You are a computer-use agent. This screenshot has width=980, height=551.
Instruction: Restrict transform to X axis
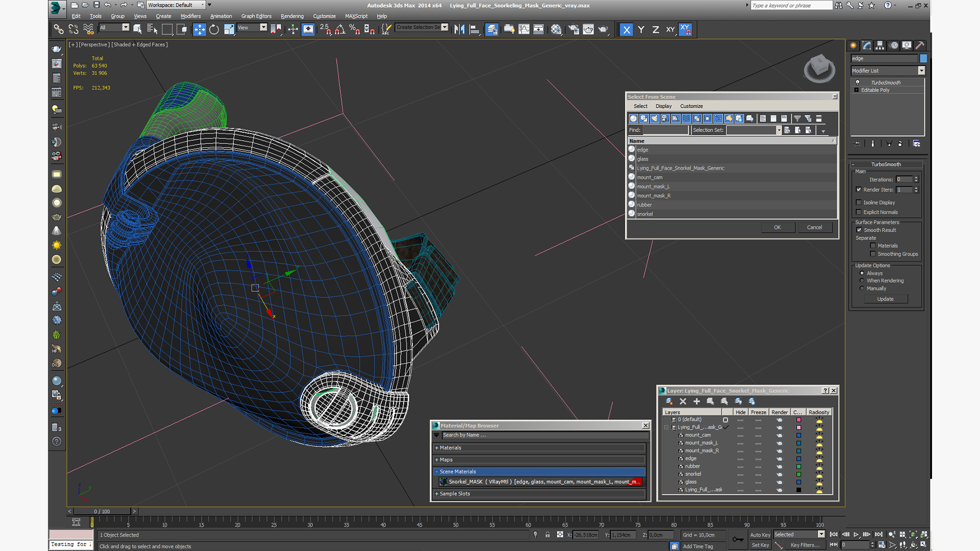626,30
